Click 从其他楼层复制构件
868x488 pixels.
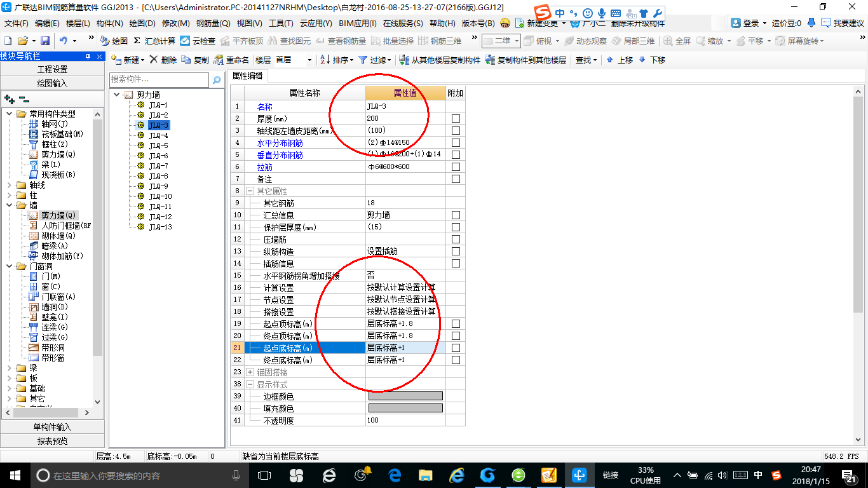tap(440, 60)
